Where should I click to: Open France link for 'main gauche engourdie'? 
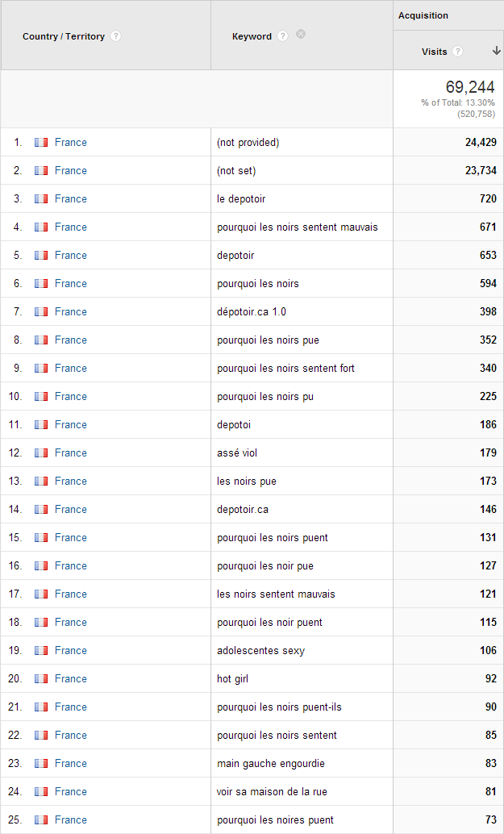click(71, 763)
